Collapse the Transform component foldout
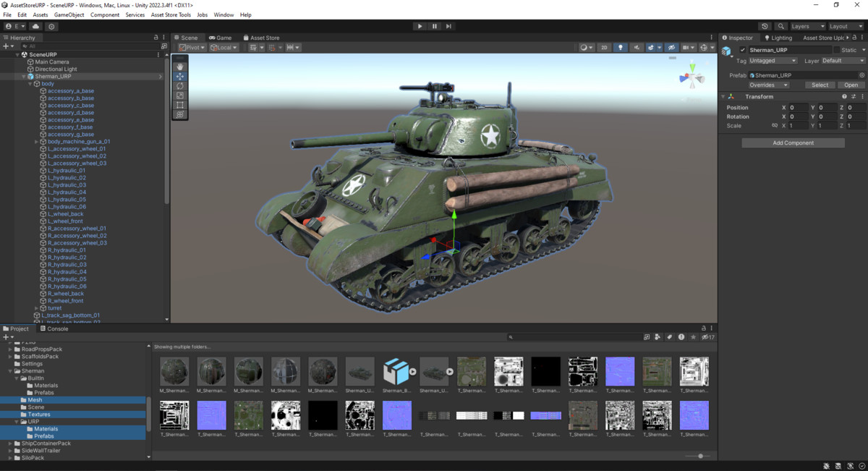Image resolution: width=868 pixels, height=471 pixels. pyautogui.click(x=723, y=96)
